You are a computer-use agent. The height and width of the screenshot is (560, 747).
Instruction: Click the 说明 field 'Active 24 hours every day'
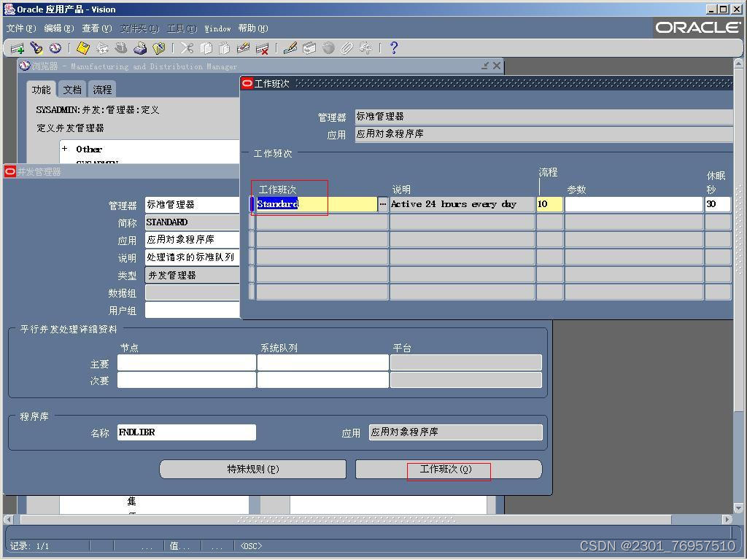click(462, 204)
